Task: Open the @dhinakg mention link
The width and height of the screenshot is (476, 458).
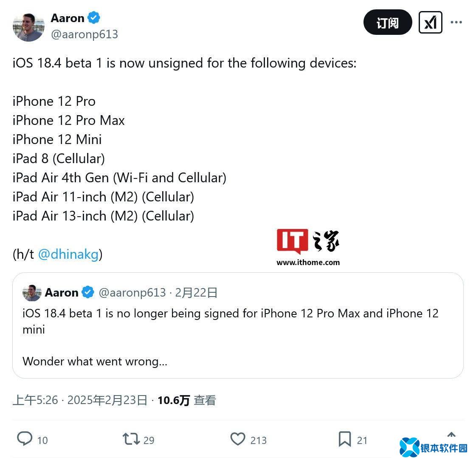Action: tap(68, 254)
